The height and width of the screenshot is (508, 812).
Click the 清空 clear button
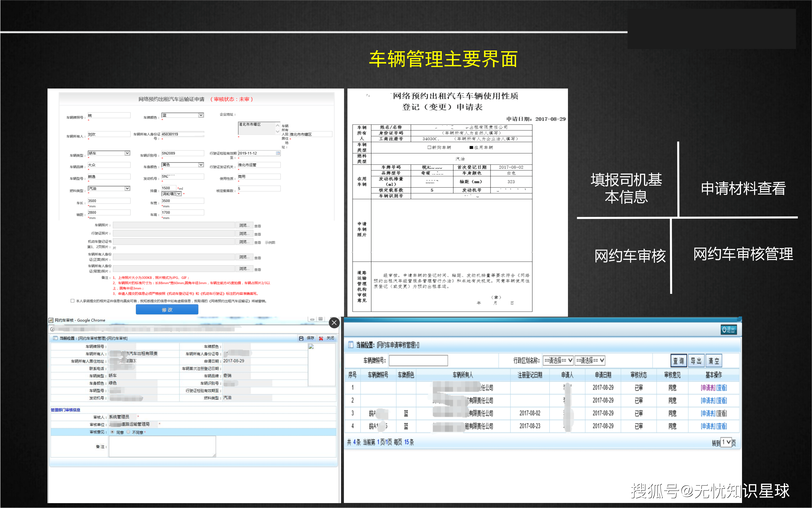pos(714,360)
